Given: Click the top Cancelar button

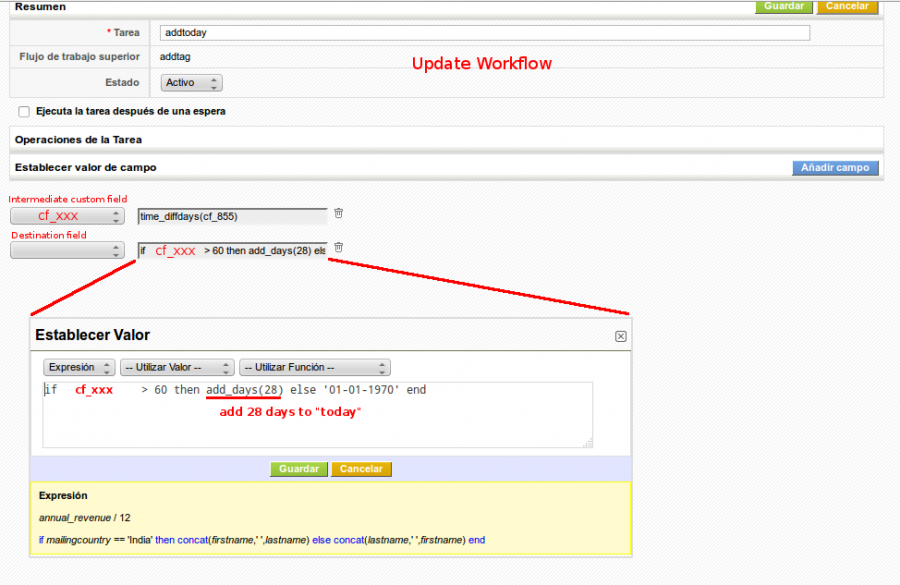Looking at the screenshot, I should pos(847,6).
